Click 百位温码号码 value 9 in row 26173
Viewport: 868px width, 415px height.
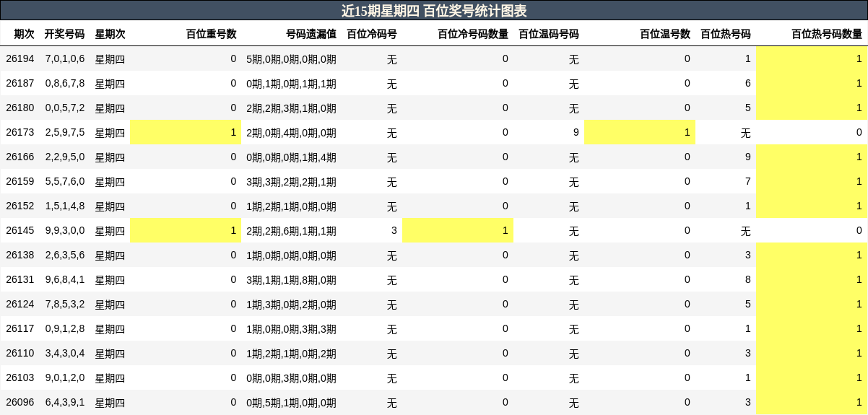576,132
